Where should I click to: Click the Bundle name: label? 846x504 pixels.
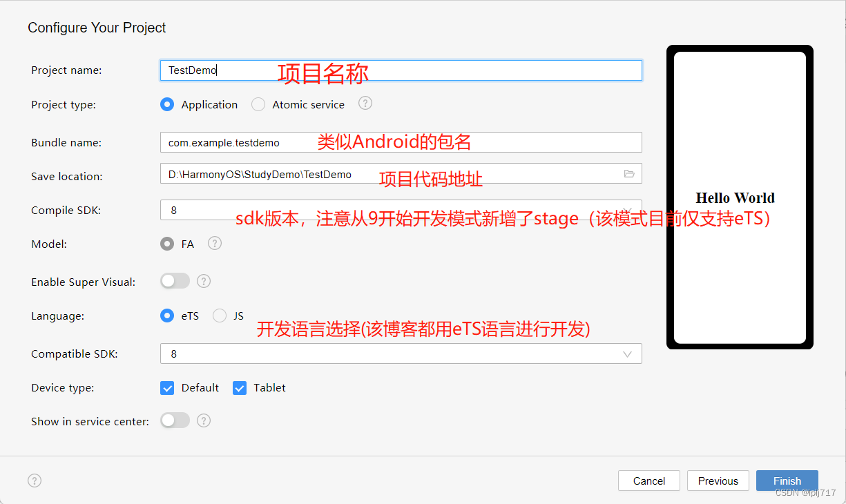pyautogui.click(x=66, y=143)
